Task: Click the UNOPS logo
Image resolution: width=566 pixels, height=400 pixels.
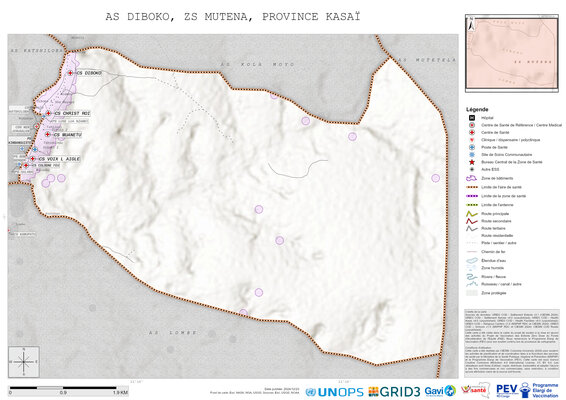Action: tap(334, 392)
